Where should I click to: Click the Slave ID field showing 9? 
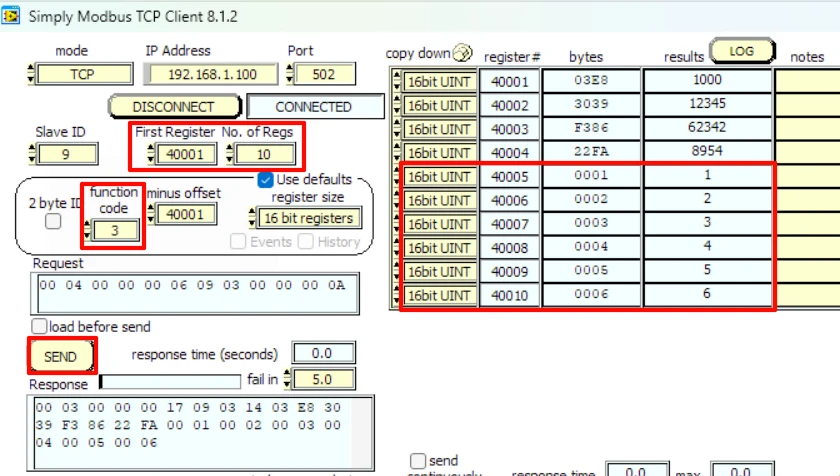[67, 154]
